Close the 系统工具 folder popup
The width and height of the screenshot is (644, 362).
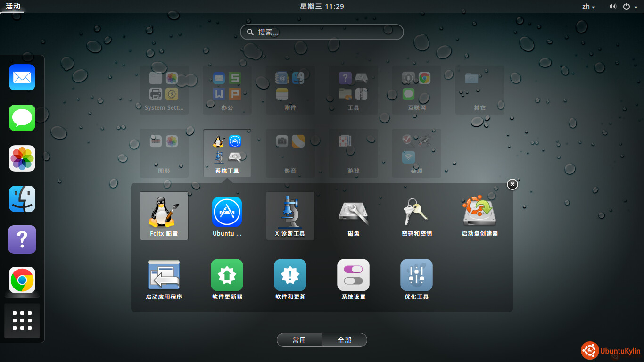click(512, 184)
